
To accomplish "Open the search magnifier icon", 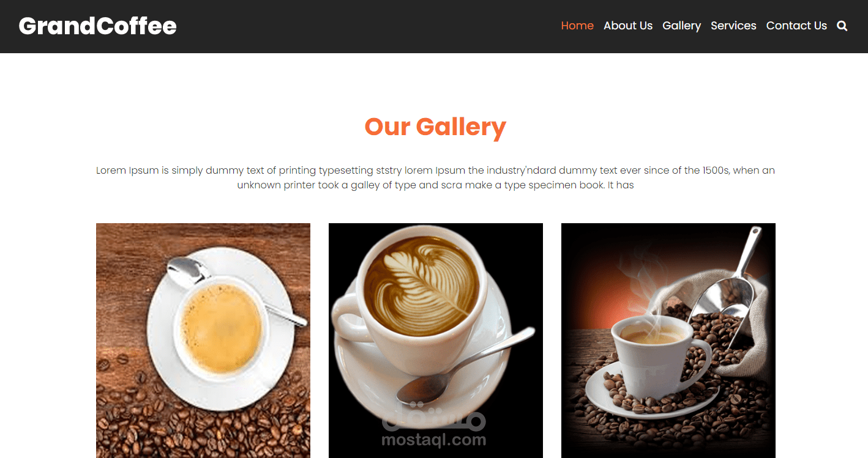I will [x=842, y=26].
